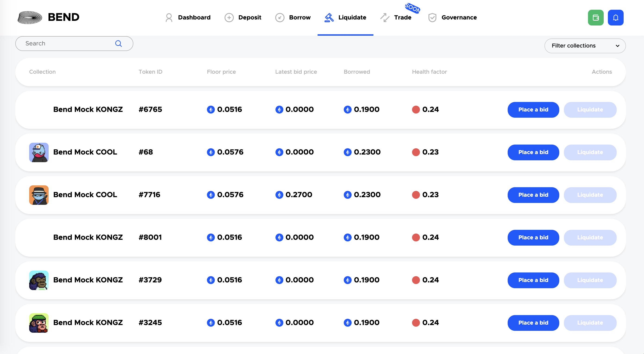644x354 pixels.
Task: Click the Health factor column header
Action: pyautogui.click(x=429, y=72)
